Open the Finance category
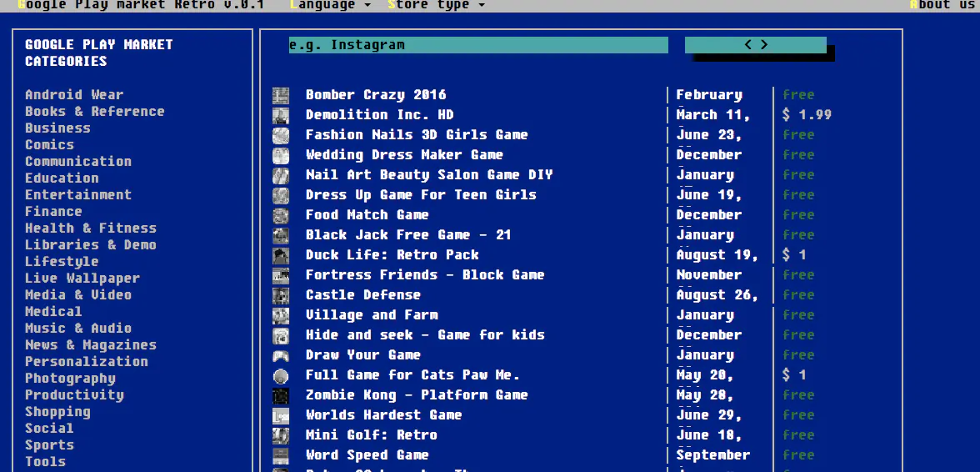 [x=53, y=211]
